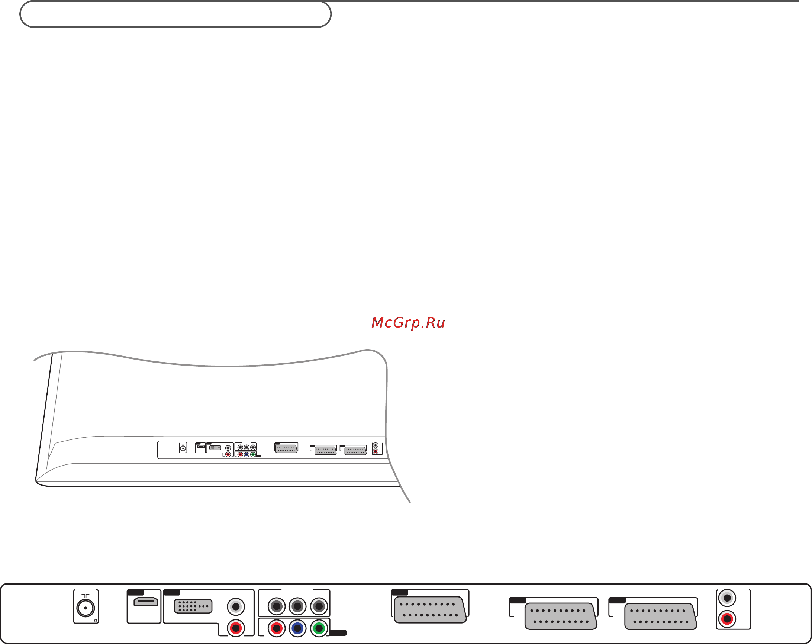The width and height of the screenshot is (812, 644).
Task: Select middle gray jack of upper three-jack row
Action: click(x=297, y=606)
